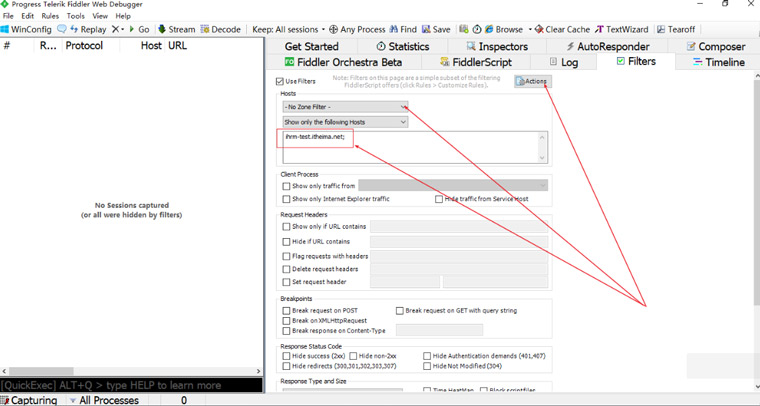Open the FiddlerScript tab
760x406 pixels.
coord(475,62)
